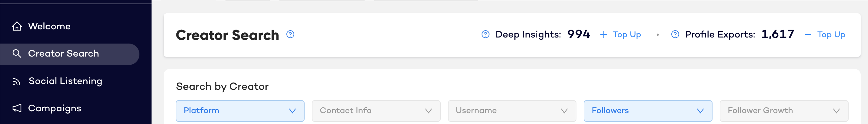Top up Deep Insights credits
868x124 pixels.
[x=626, y=34]
